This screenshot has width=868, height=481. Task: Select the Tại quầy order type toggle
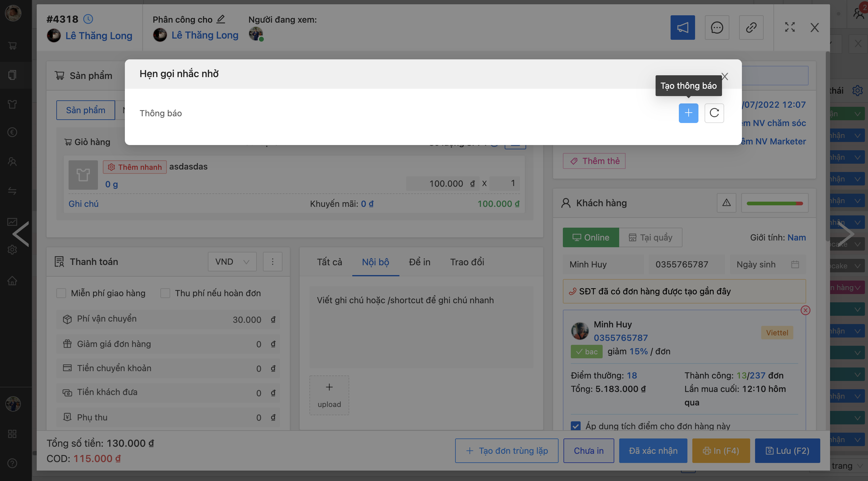[650, 237]
